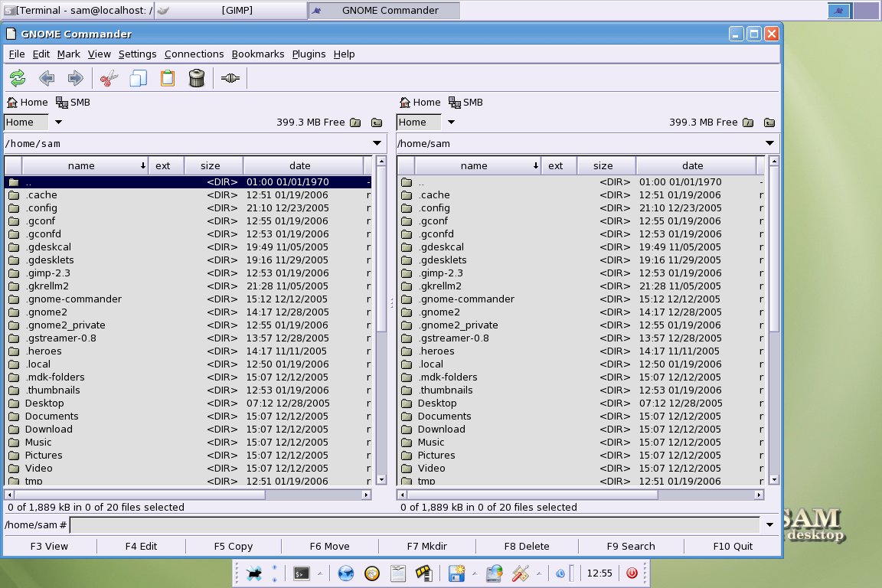Click the Delete trash can icon
The image size is (882, 588).
(196, 78)
